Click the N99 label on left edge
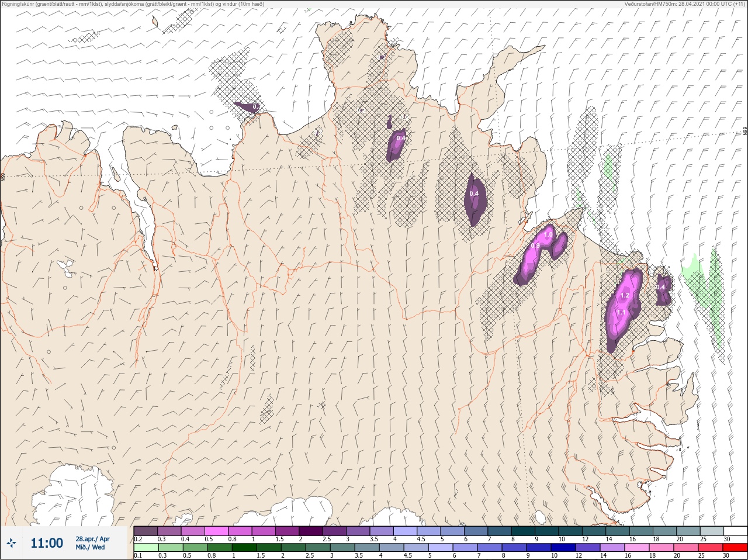 [3, 176]
